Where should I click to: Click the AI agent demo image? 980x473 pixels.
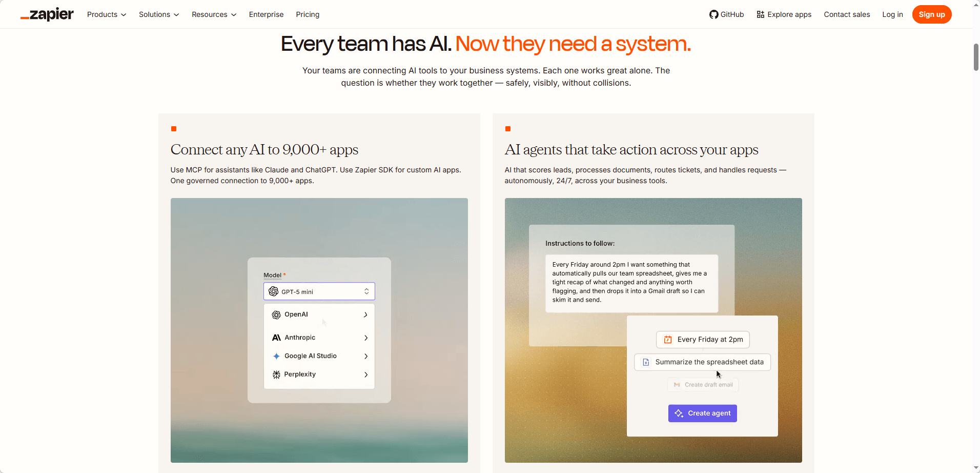[654, 330]
